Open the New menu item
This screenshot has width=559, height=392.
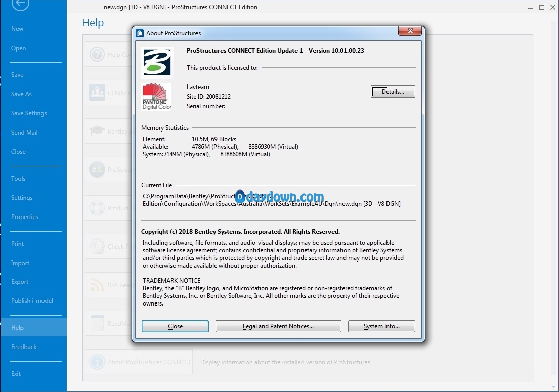17,29
